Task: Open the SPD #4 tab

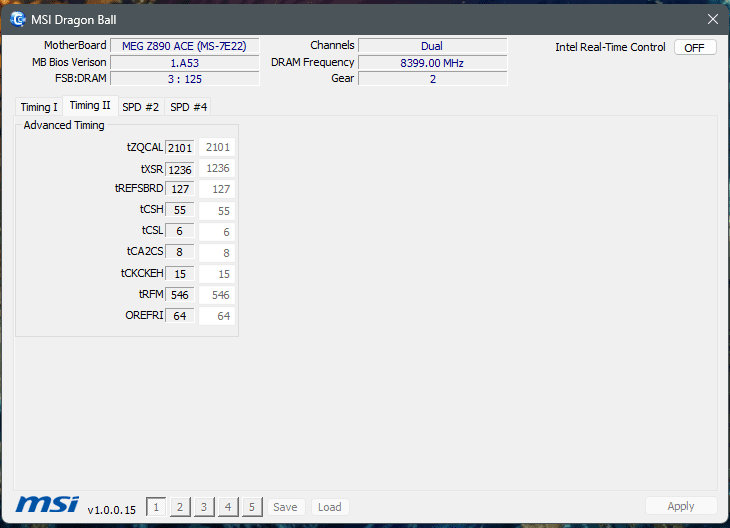Action: pos(189,107)
